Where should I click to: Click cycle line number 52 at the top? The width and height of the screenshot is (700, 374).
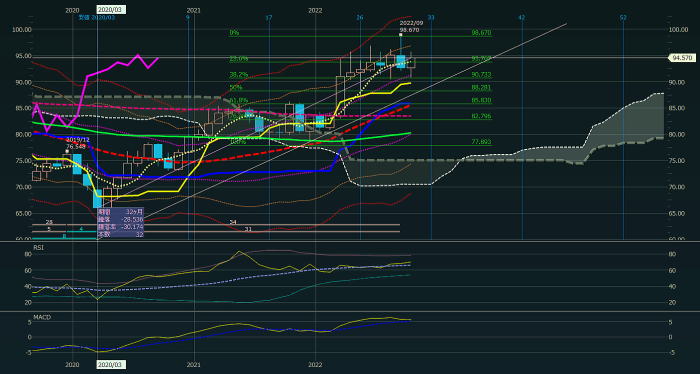[x=623, y=17]
